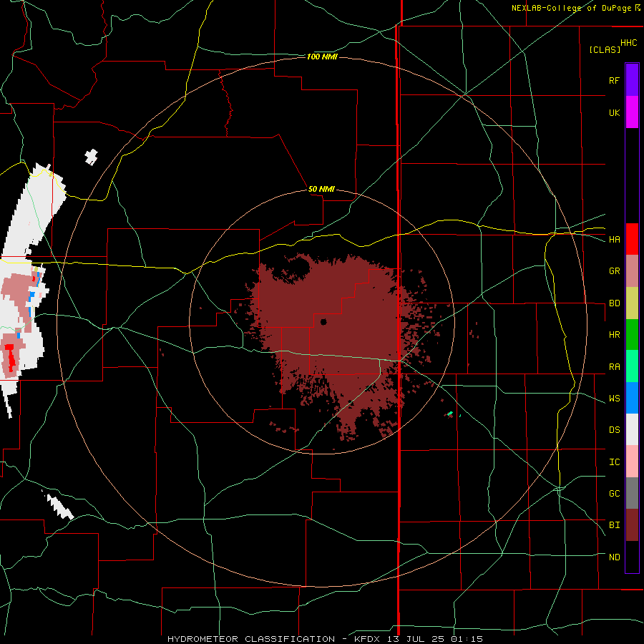Pick the light green RA legend swatch
This screenshot has height=644, width=644.
[x=632, y=366]
